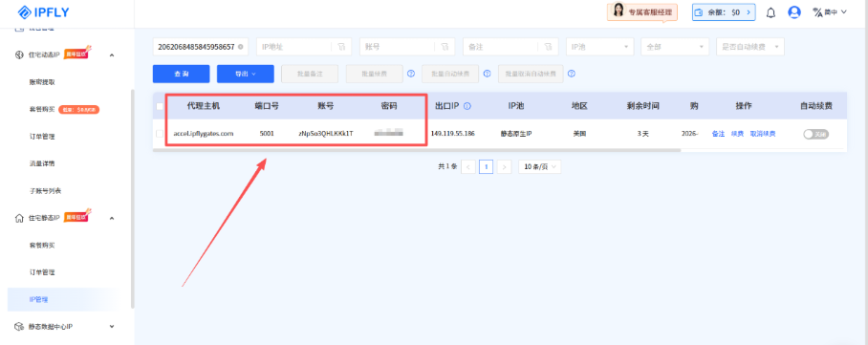Tick the select-all checkbox in the table header

pyautogui.click(x=160, y=106)
